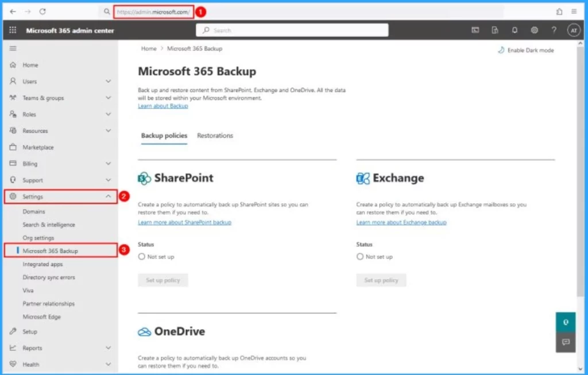
Task: Switch to the Backup policies tab
Action: [x=164, y=136]
